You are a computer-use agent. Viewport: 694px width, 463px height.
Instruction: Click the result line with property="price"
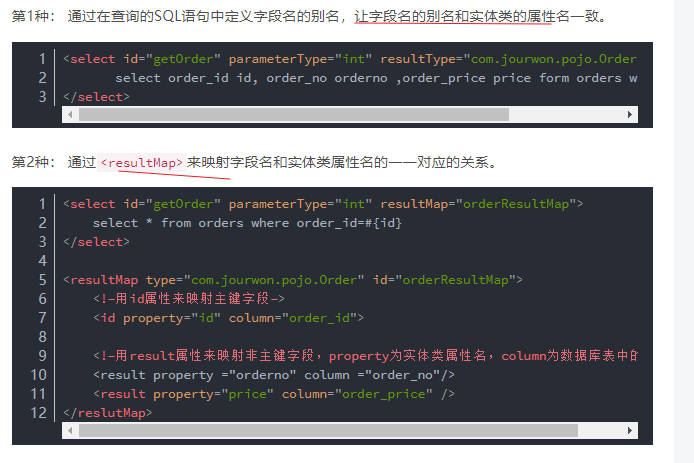pos(274,394)
